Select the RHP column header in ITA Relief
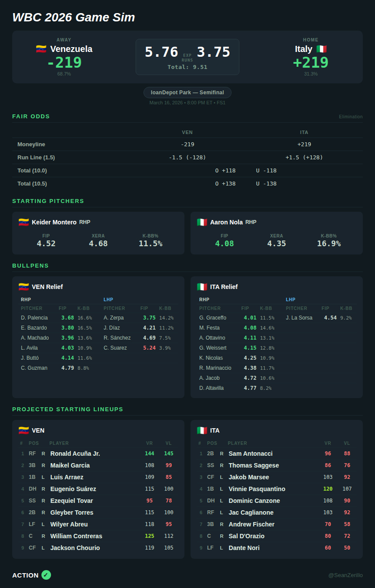 point(204,299)
